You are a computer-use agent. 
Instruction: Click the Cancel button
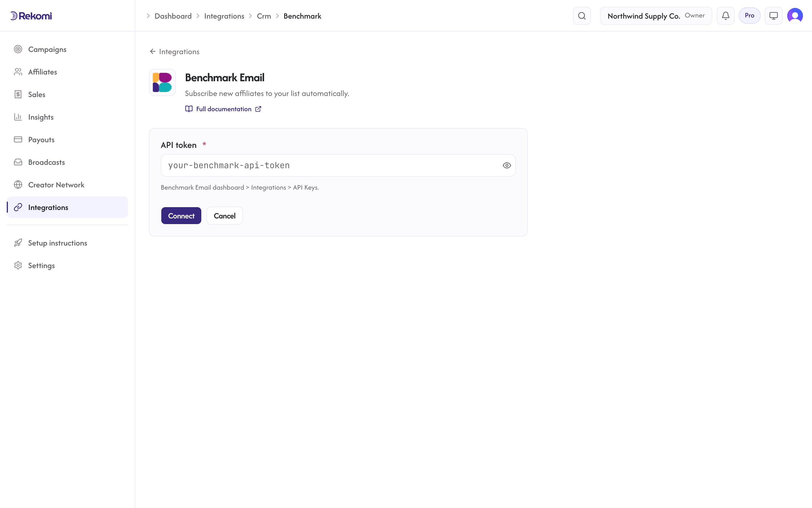click(224, 216)
